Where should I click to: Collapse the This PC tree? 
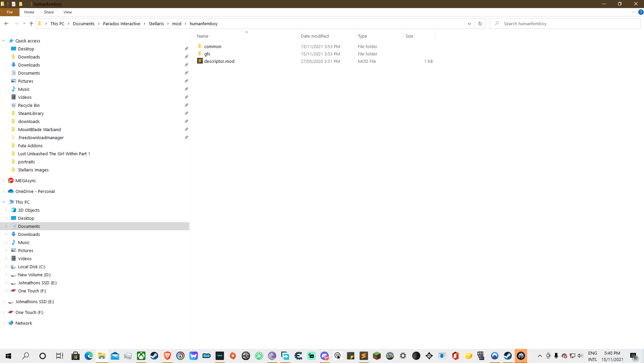click(x=4, y=202)
